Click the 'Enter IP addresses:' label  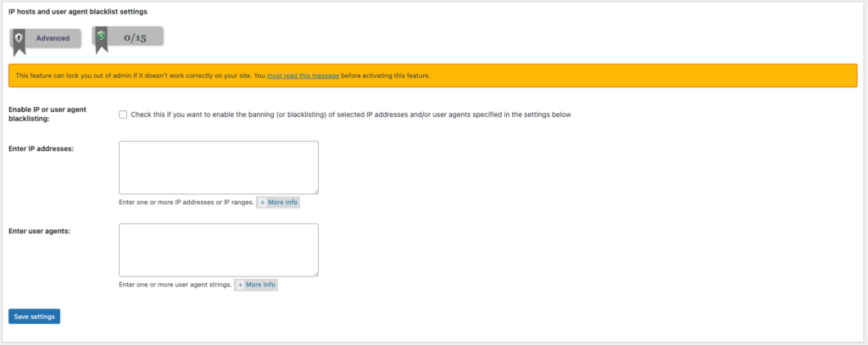coord(41,149)
